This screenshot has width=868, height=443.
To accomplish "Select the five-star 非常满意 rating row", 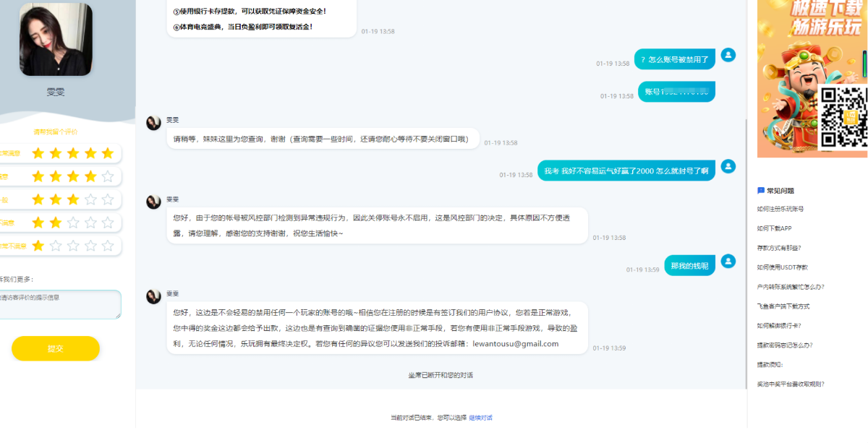I will (72, 153).
